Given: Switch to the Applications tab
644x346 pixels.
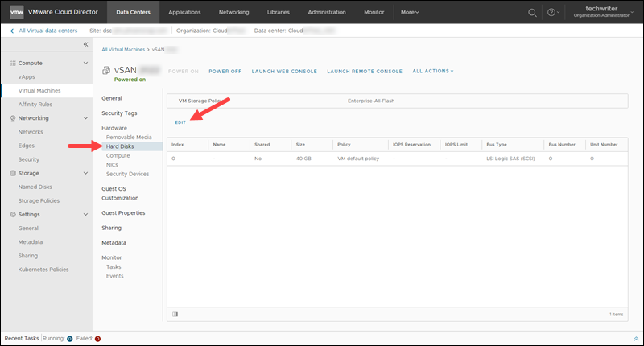Looking at the screenshot, I should click(184, 12).
